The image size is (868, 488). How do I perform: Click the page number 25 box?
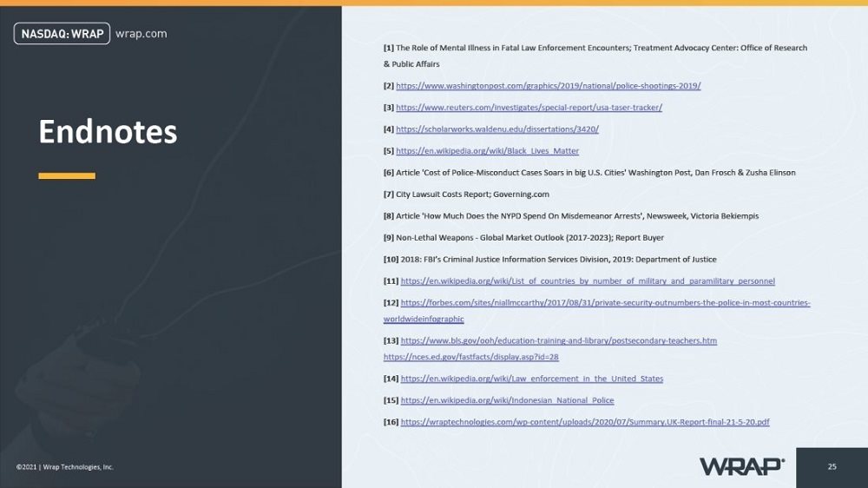coord(832,467)
